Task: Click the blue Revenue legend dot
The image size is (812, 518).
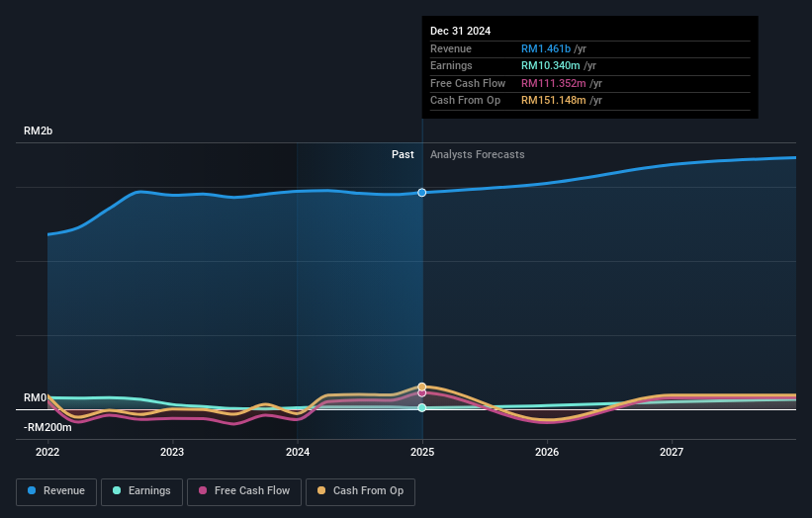Action: pyautogui.click(x=32, y=490)
